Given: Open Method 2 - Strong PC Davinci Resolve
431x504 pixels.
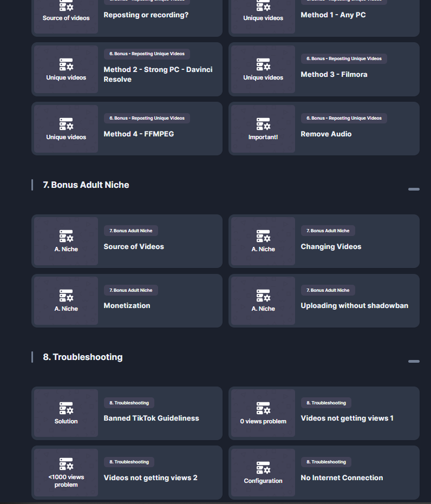Looking at the screenshot, I should 158,74.
